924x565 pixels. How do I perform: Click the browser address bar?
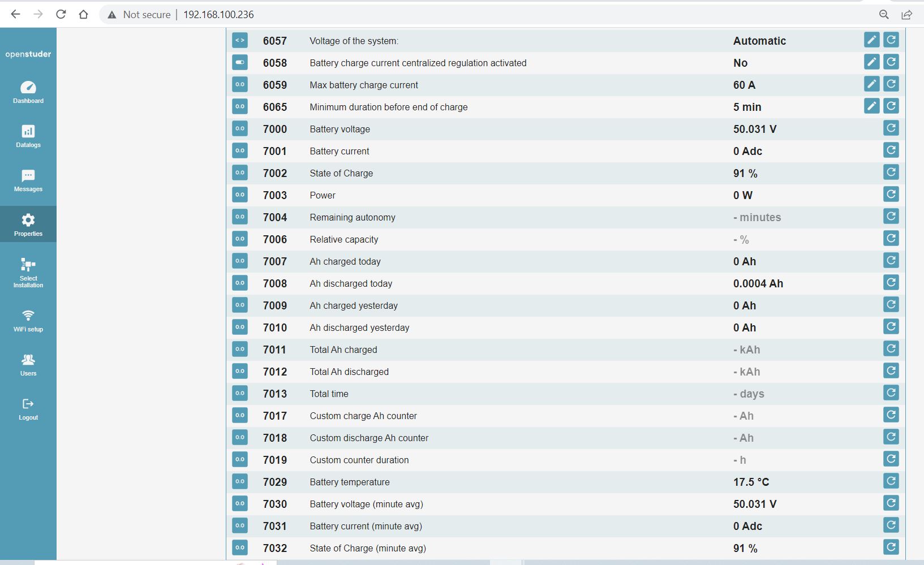[487, 15]
